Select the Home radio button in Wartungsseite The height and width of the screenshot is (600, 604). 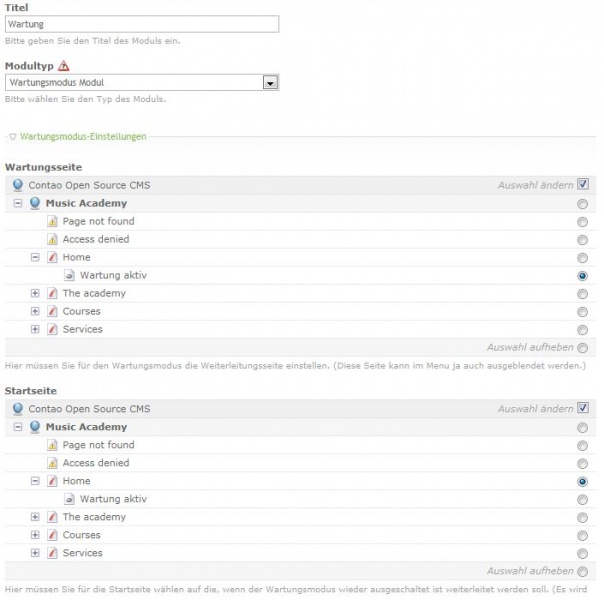coord(582,257)
